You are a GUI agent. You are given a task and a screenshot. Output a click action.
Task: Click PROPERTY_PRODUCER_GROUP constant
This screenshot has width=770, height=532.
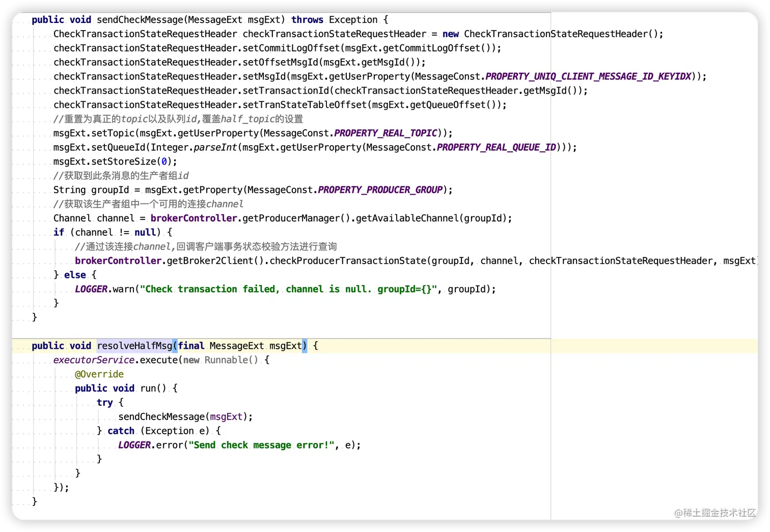point(380,190)
